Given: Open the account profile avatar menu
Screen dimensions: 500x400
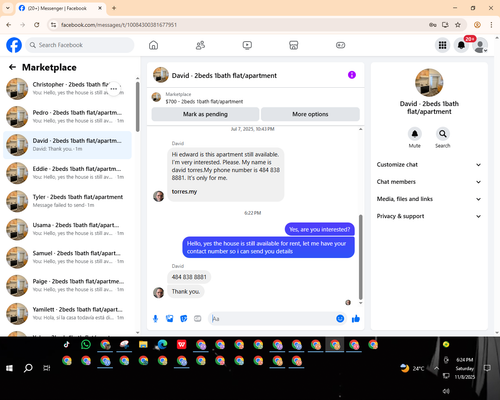Looking at the screenshot, I should [x=480, y=45].
